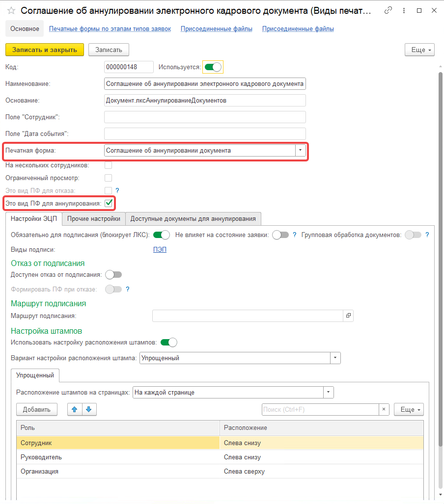Screen dimensions: 444x504
Task: Click into the 'Наименование' field
Action: (x=205, y=83)
